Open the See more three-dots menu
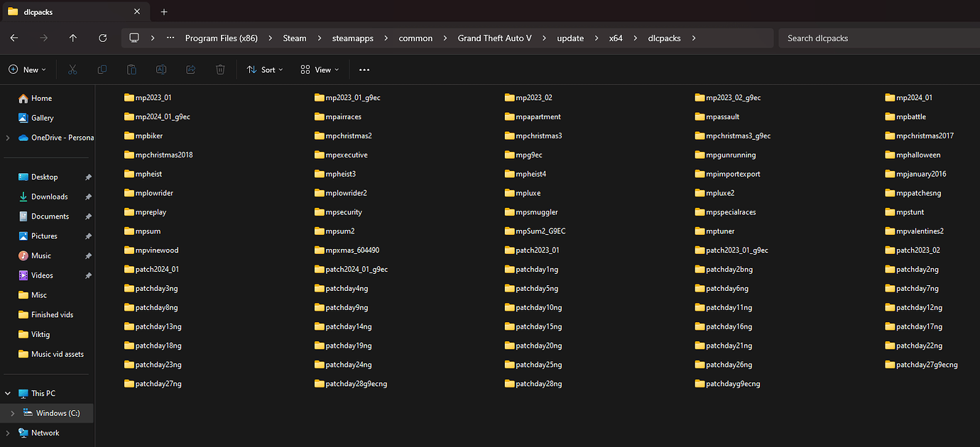The image size is (980, 447). [x=364, y=70]
